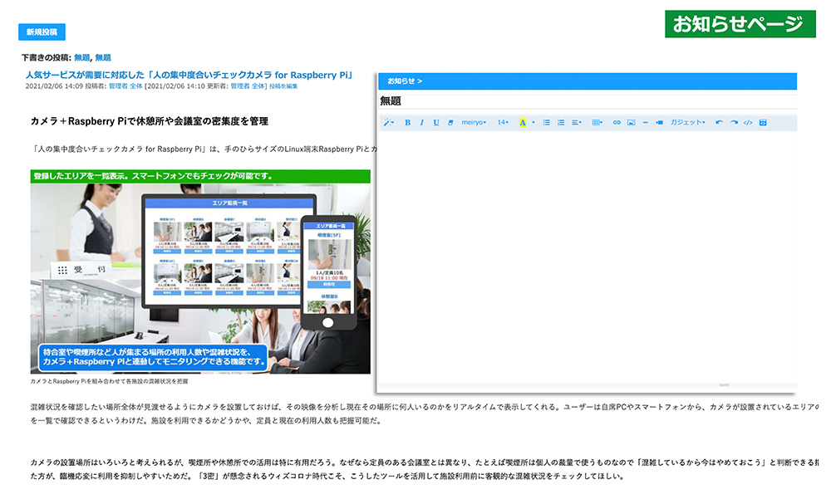Screen dimensions: 831x504
Task: Toggle bold formatting in the editor
Action: tap(407, 122)
